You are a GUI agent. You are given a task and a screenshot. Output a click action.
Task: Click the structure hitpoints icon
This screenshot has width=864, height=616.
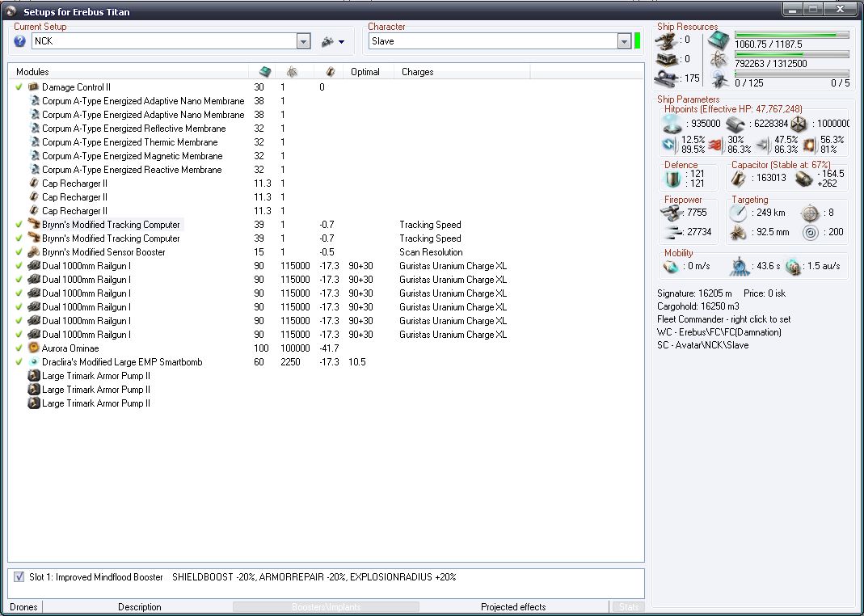click(x=799, y=124)
